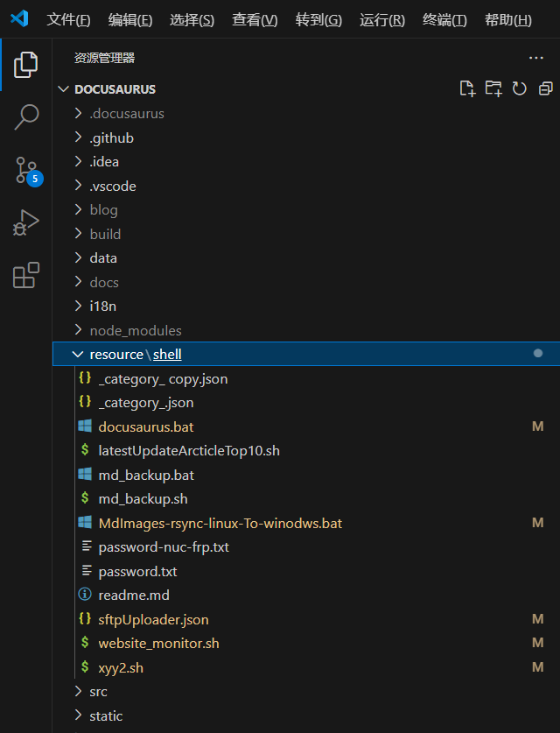The width and height of the screenshot is (560, 733).
Task: Select the underlined shell path segment
Action: point(167,355)
